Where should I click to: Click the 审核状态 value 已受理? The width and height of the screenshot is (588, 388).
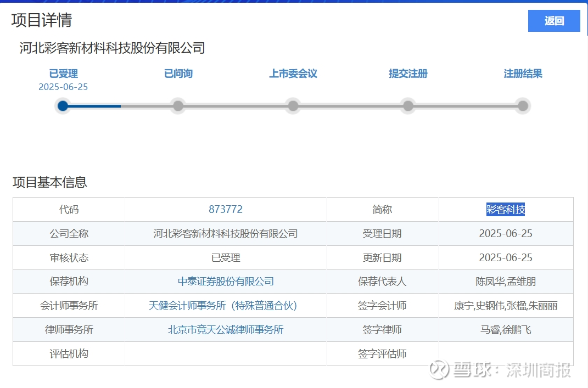tap(226, 257)
